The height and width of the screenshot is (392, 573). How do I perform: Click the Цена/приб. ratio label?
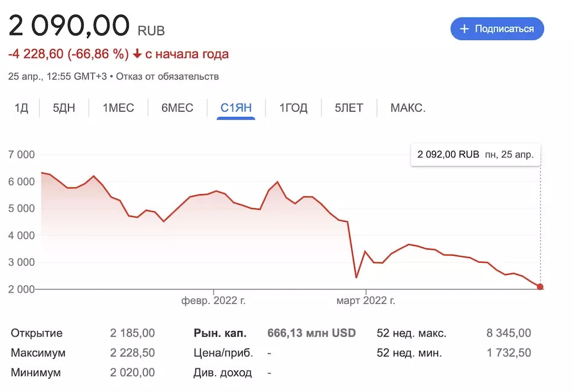coord(223,353)
